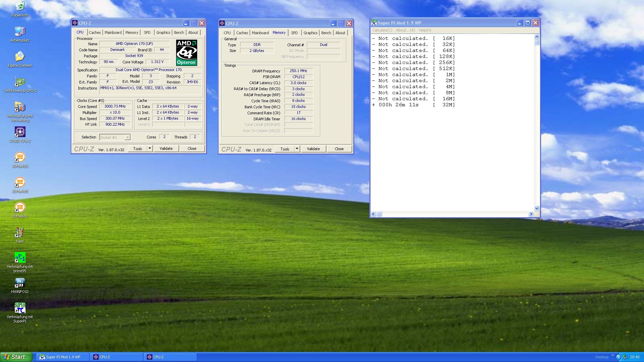The height and width of the screenshot is (362, 644).
Task: Open the Memory tab in left CPU-Z
Action: click(132, 33)
